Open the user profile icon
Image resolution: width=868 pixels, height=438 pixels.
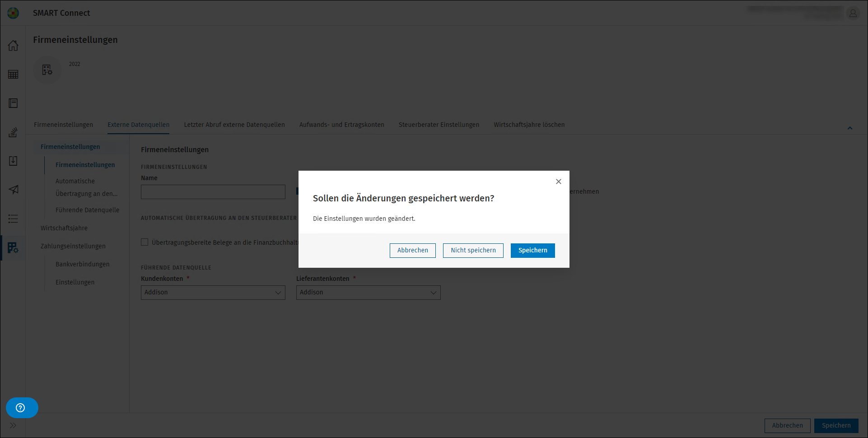coord(853,13)
